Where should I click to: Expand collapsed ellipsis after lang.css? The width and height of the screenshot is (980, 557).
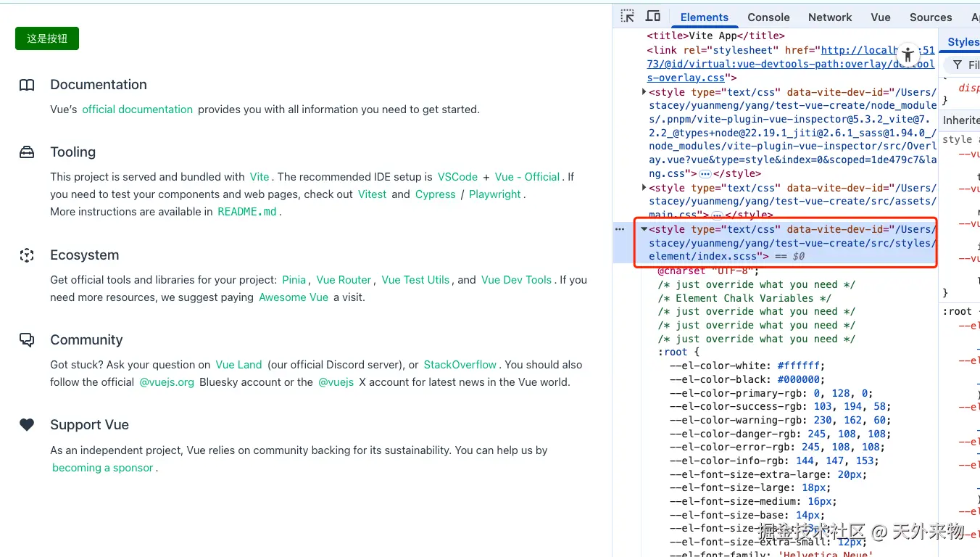(x=705, y=174)
